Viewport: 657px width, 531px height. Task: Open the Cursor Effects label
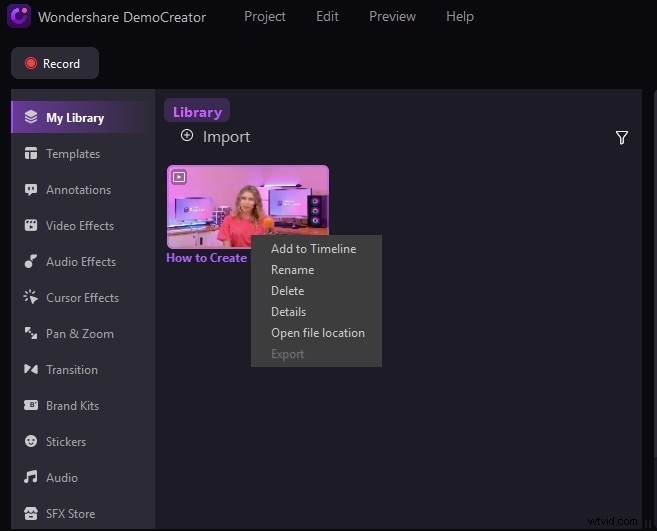(83, 298)
